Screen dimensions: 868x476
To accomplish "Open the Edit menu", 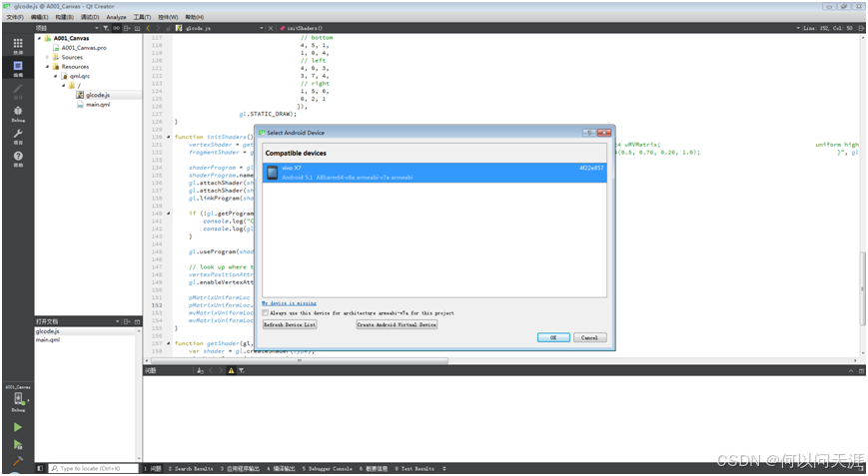I will [39, 17].
